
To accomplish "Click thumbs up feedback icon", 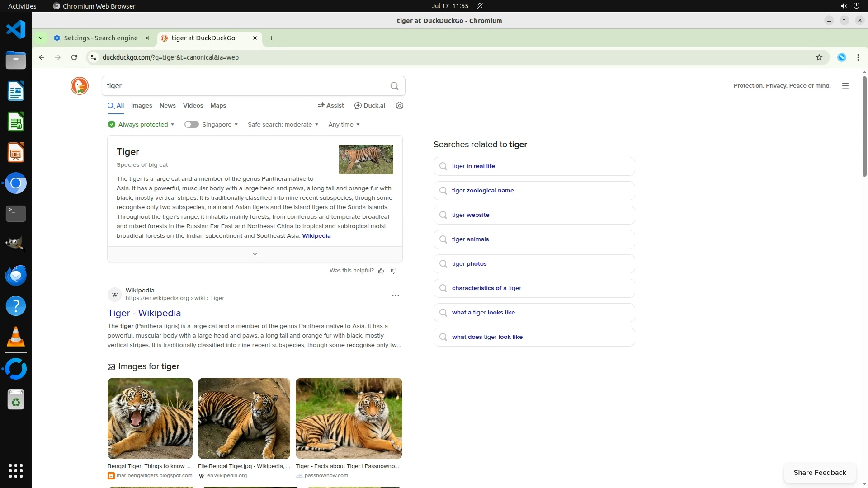I will pyautogui.click(x=381, y=271).
